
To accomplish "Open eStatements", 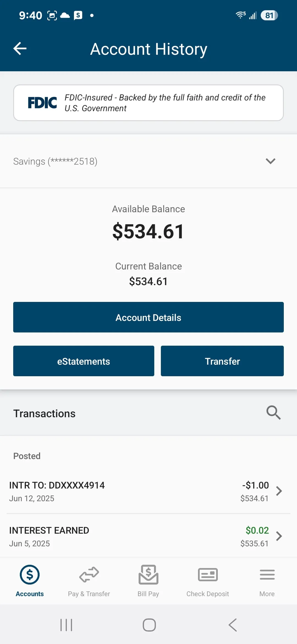I will [x=84, y=361].
